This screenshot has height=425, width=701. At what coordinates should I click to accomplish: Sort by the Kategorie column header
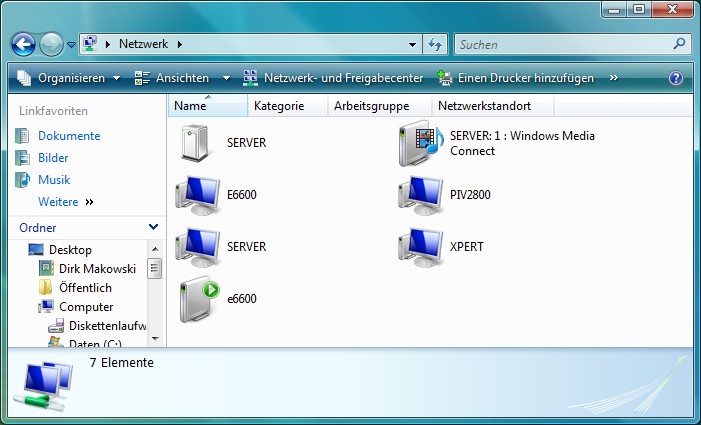click(x=278, y=106)
